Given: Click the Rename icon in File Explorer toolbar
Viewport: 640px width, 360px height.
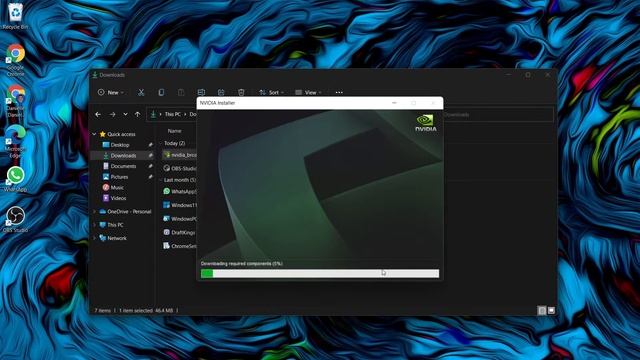Looking at the screenshot, I should 201,93.
